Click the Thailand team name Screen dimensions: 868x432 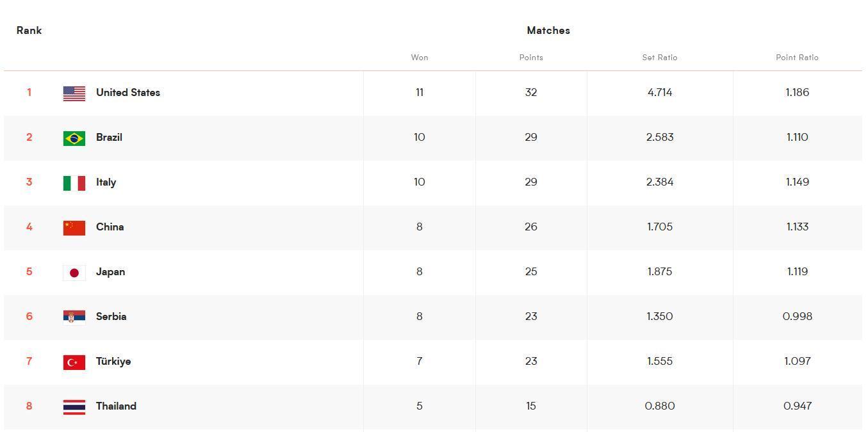pyautogui.click(x=116, y=406)
